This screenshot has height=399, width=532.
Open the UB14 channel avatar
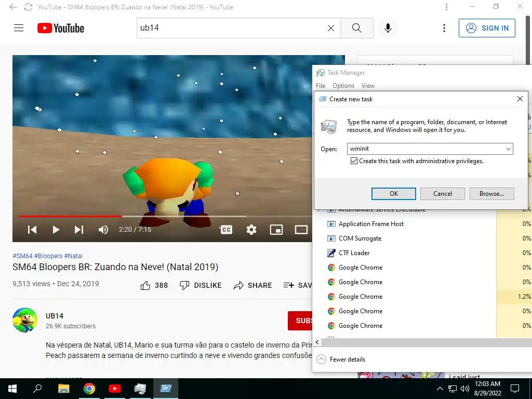pos(25,320)
